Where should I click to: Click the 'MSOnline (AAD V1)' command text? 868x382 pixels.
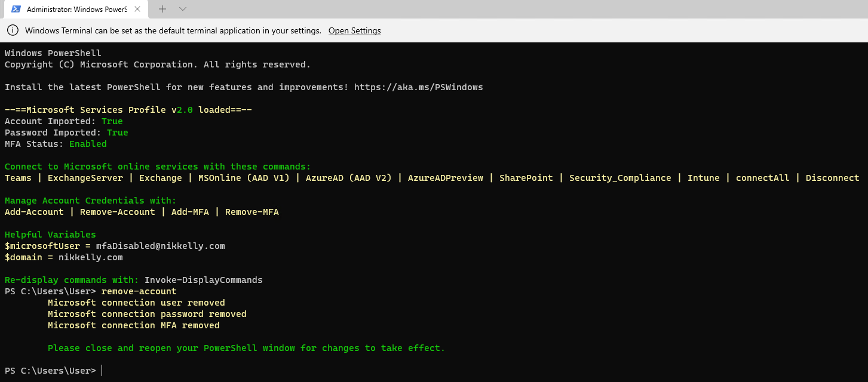tap(244, 178)
